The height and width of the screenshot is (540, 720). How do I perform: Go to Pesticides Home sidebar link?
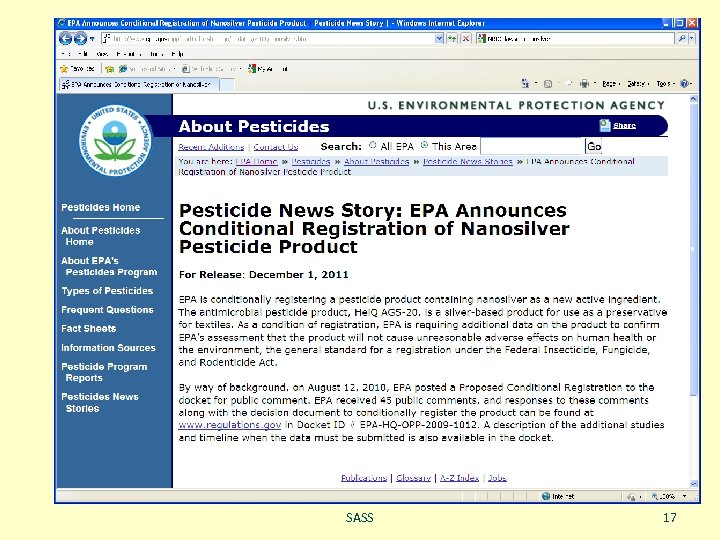coord(101,208)
